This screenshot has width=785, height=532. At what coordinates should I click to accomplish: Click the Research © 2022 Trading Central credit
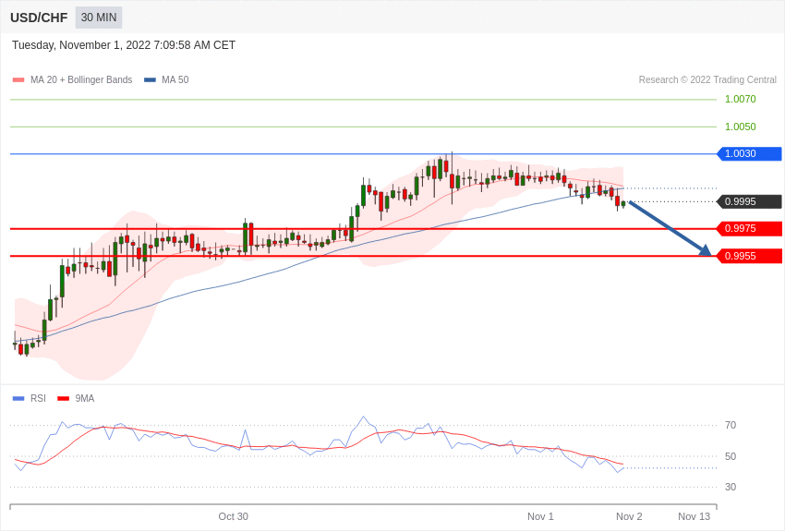pyautogui.click(x=707, y=79)
